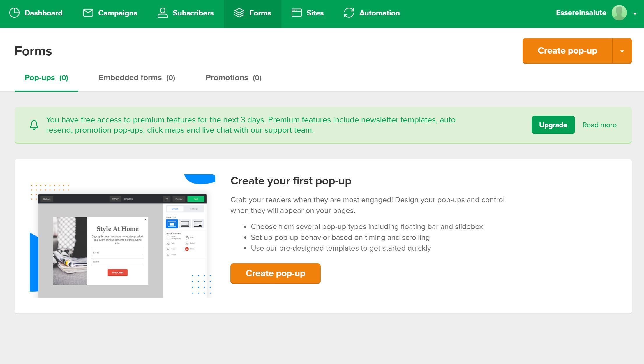Open Dashboard from the top navigation
This screenshot has width=644, height=364.
[x=36, y=13]
